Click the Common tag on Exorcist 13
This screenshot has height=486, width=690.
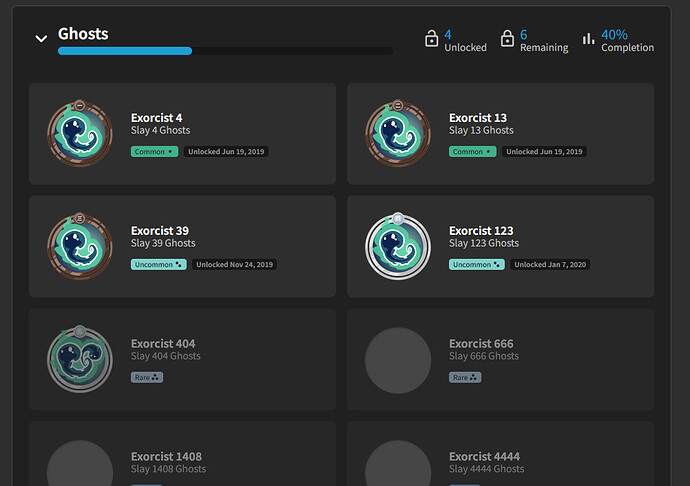(x=473, y=151)
